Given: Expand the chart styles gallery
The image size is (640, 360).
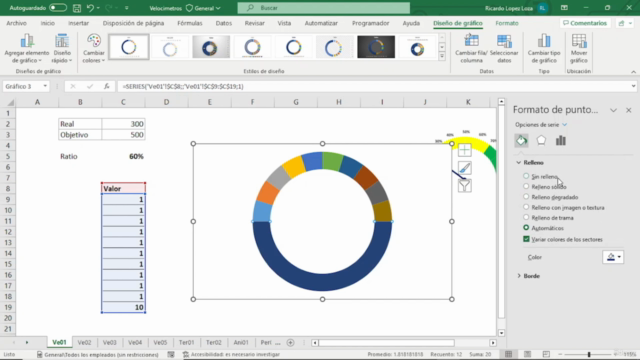Looking at the screenshot, I should 442,57.
